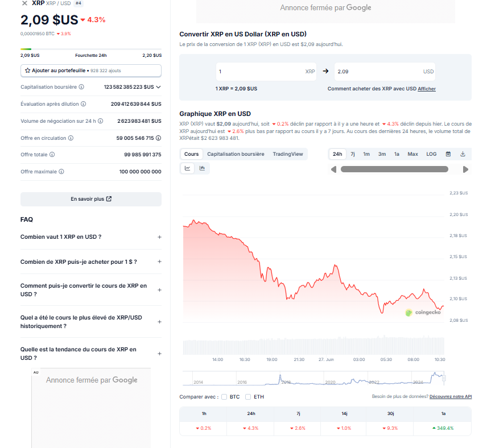The height and width of the screenshot is (448, 491).
Task: Open info icon next to Offre maximale
Action: (61, 172)
